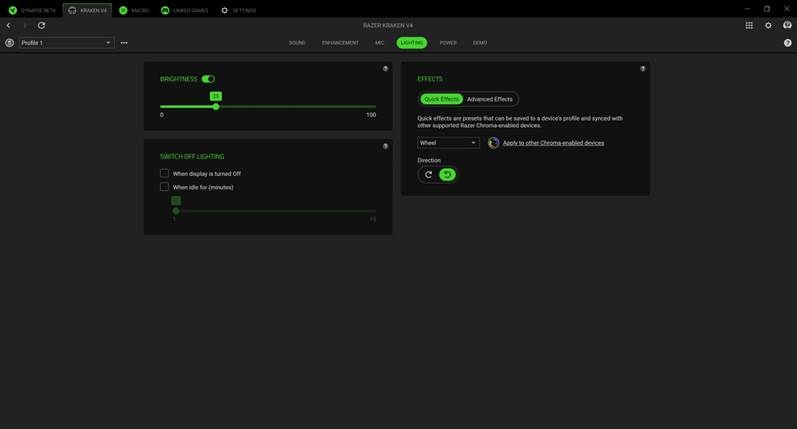Open the apps grid icon
Viewport: 797px width, 429px height.
coord(749,25)
